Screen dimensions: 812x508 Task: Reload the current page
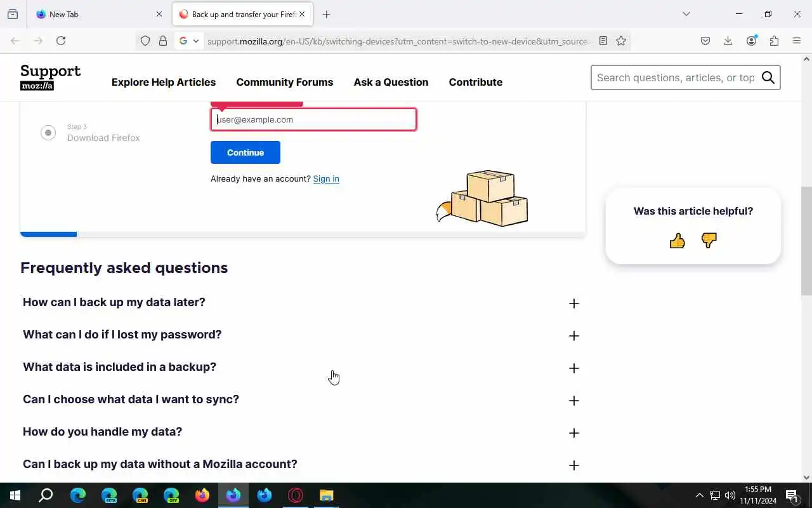(x=61, y=41)
